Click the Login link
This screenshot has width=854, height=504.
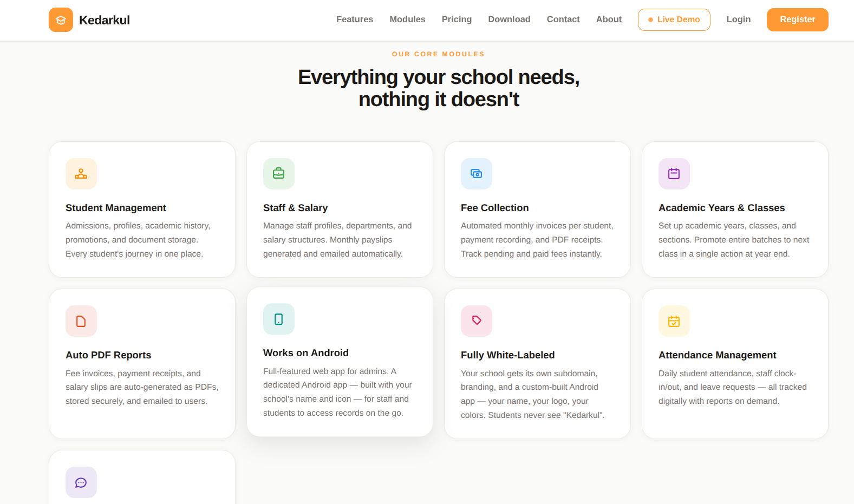[739, 19]
